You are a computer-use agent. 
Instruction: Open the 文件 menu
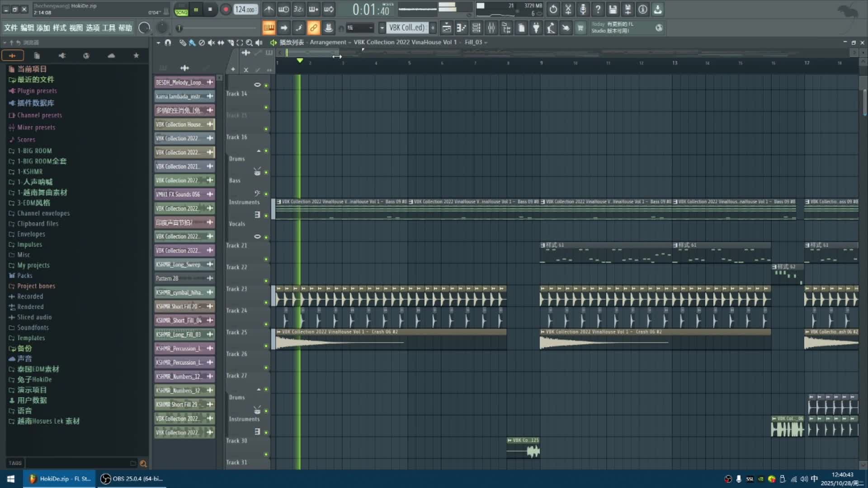coord(11,28)
